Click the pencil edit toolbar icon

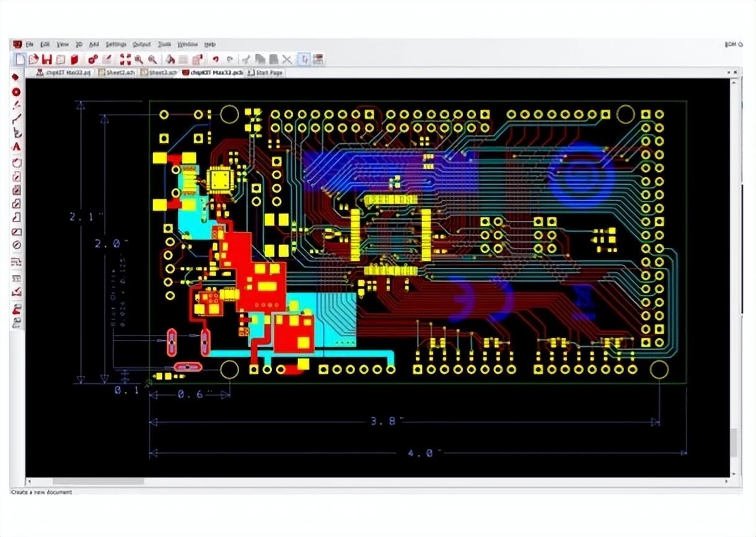click(x=107, y=60)
